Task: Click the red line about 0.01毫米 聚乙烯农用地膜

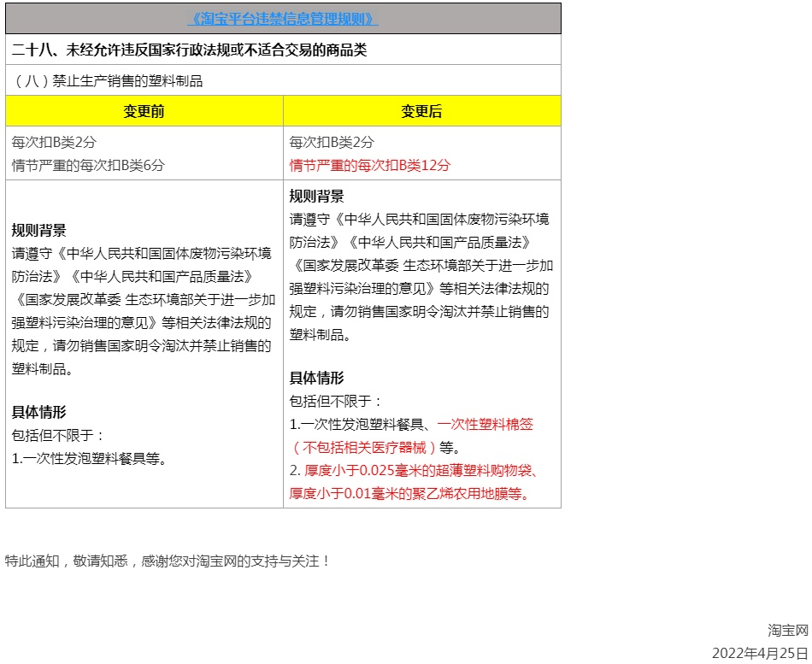Action: click(x=409, y=493)
